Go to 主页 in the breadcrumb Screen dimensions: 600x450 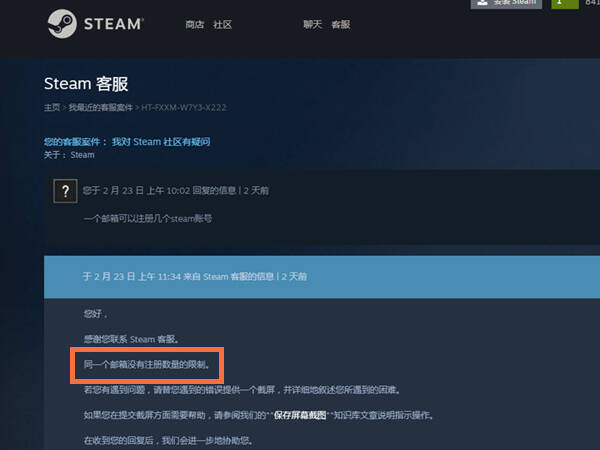tap(52, 108)
